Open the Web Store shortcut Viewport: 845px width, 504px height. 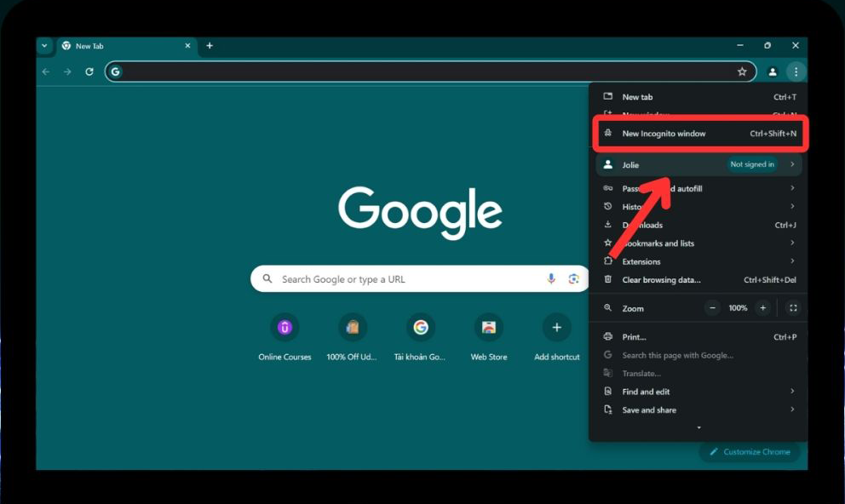[489, 337]
